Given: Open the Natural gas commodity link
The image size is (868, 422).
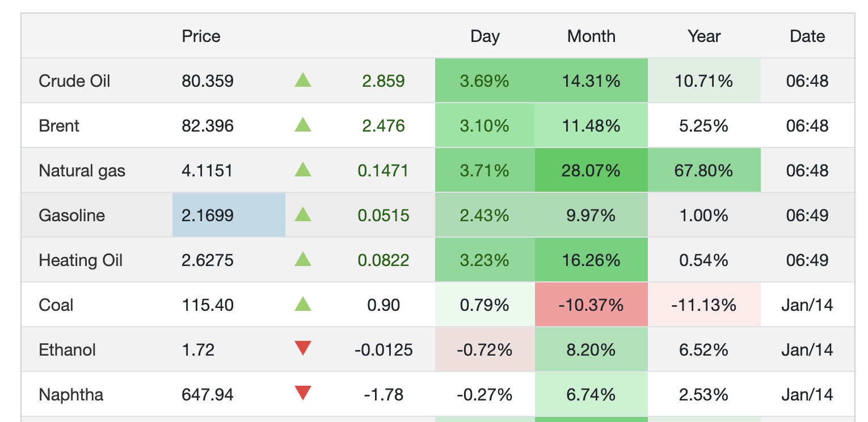Looking at the screenshot, I should (82, 171).
